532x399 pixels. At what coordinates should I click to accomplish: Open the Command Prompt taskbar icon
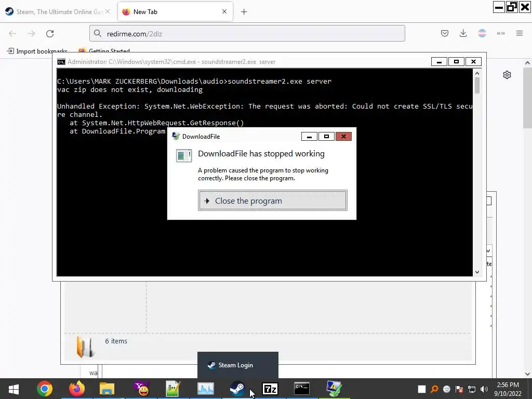[302, 389]
